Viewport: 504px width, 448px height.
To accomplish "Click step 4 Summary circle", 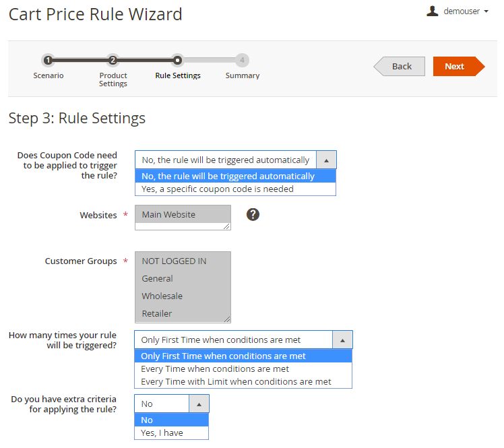I will point(242,60).
